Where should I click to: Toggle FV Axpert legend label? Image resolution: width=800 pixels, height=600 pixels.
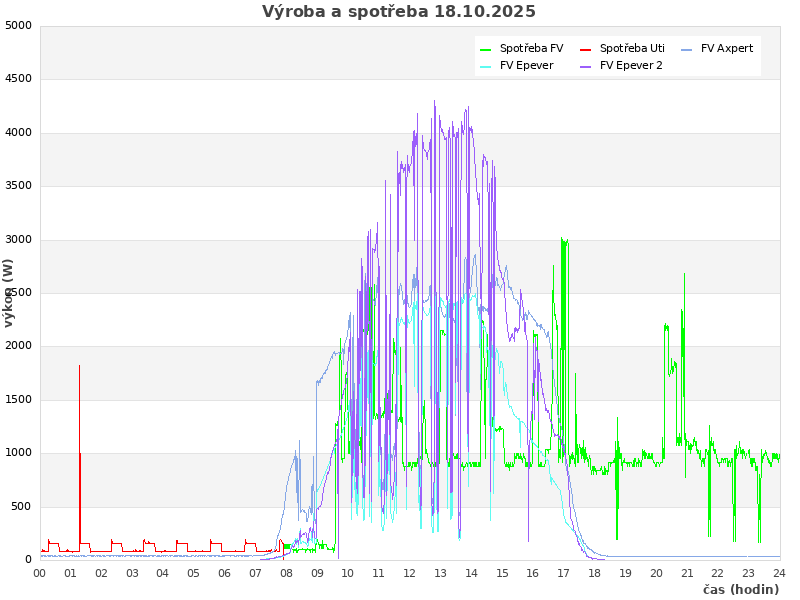pos(727,48)
